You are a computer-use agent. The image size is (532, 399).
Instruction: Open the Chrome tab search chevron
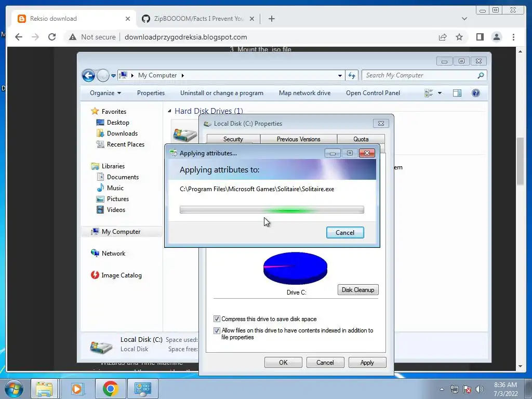464,19
